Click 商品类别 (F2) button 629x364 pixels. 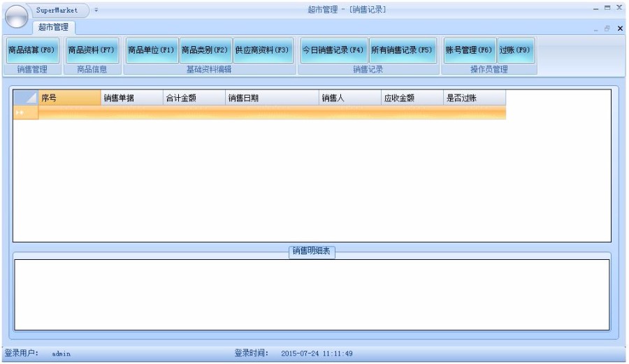(x=205, y=50)
